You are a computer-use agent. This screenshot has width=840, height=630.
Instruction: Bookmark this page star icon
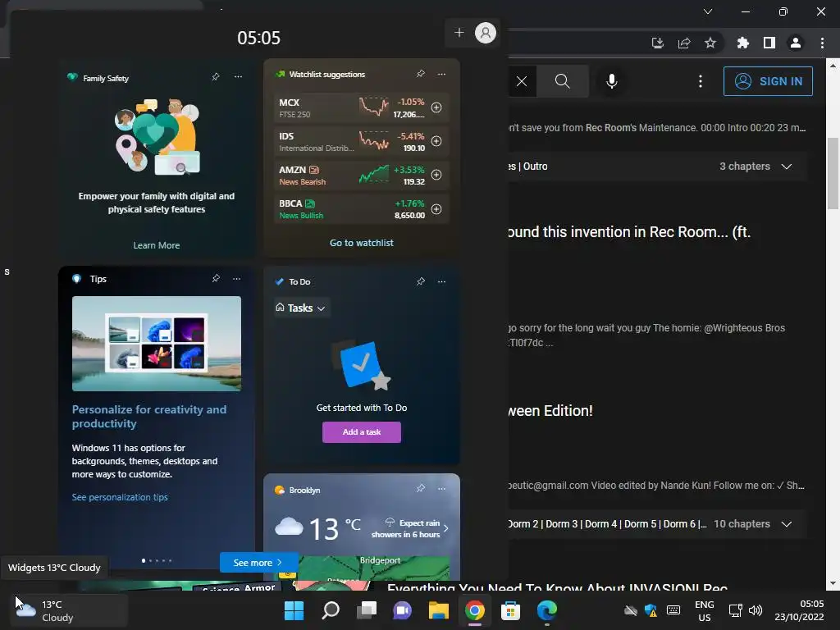[x=710, y=43]
